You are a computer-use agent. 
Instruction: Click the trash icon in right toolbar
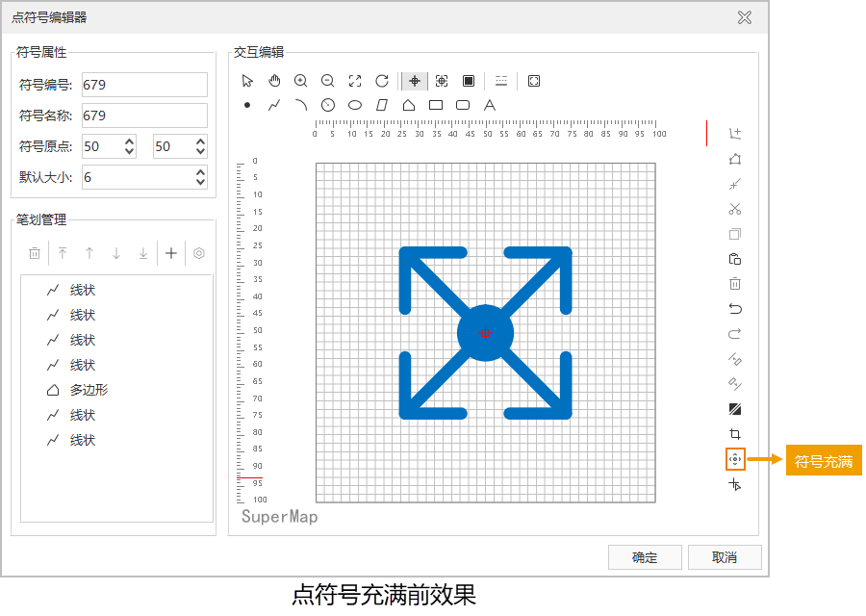(x=734, y=283)
